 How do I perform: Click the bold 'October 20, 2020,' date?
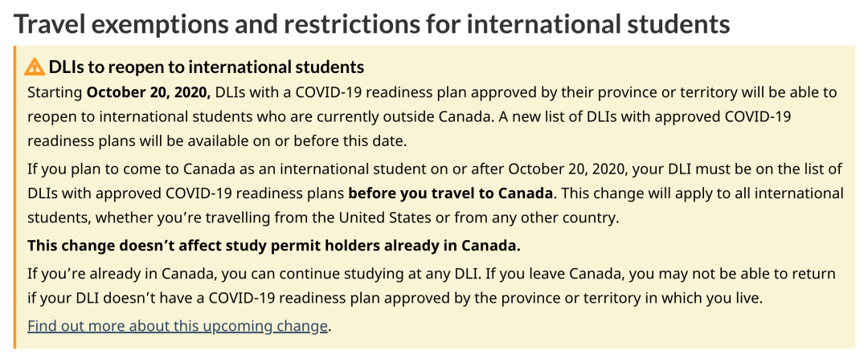click(149, 92)
